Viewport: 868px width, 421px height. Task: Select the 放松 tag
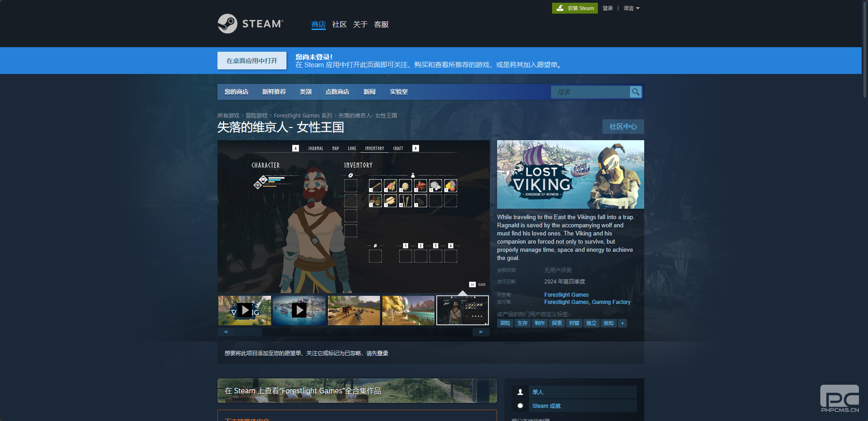tap(609, 323)
